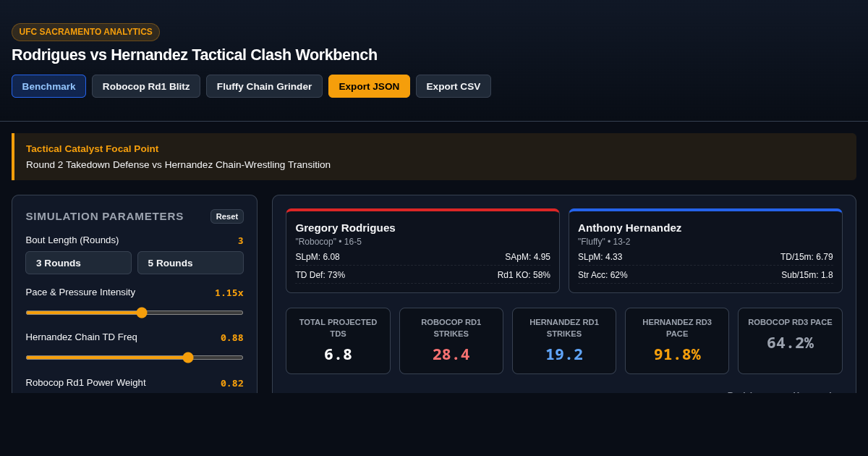Click the Str Acc: 62% stat
Screen dimensions: 868x456
[603, 275]
